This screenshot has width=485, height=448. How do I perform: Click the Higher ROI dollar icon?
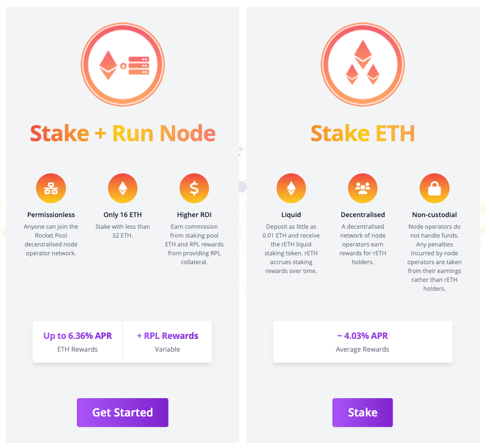coord(194,188)
